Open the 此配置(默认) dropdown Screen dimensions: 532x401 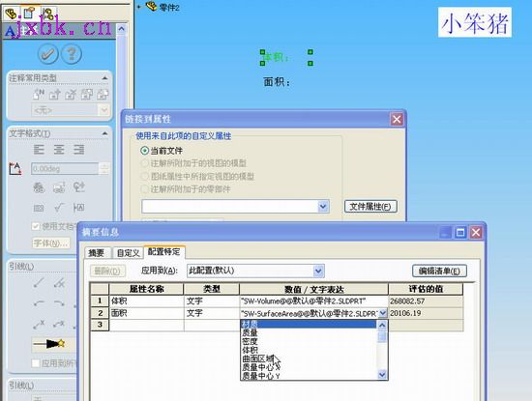tap(255, 271)
